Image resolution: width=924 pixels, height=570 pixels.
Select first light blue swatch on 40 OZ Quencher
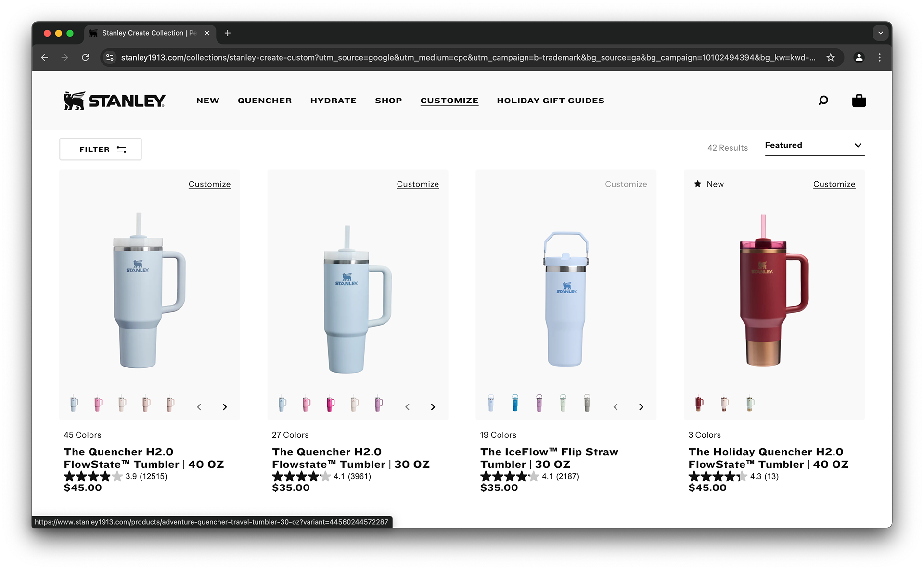point(74,403)
